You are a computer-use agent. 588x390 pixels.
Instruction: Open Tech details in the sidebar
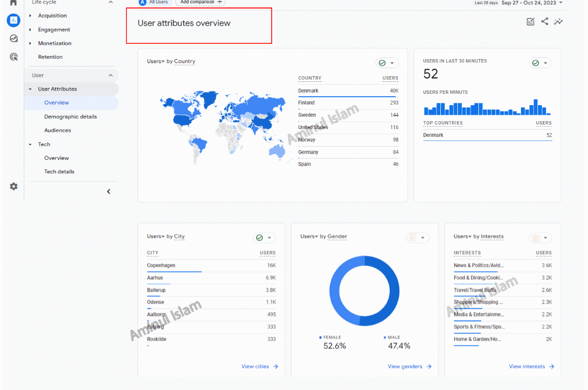coord(59,172)
